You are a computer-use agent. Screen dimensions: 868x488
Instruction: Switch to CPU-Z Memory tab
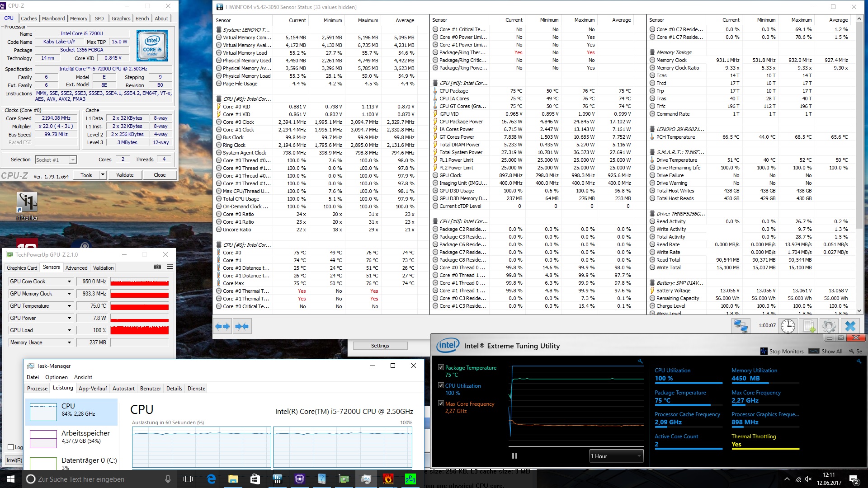[x=79, y=19]
